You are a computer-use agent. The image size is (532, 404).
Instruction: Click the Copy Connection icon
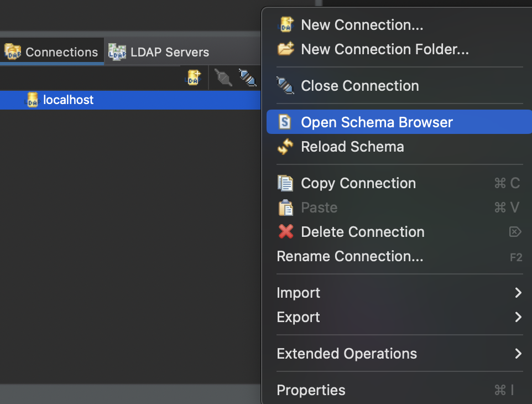point(285,183)
